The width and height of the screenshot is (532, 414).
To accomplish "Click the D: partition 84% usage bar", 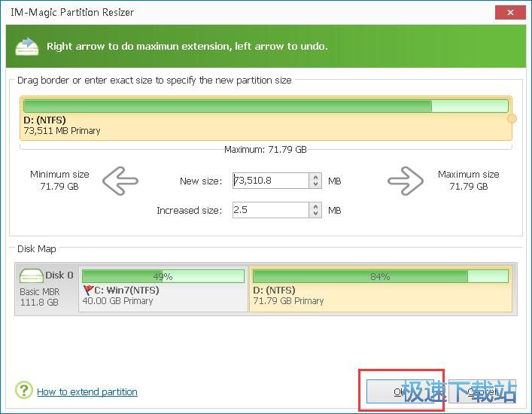I will (381, 276).
